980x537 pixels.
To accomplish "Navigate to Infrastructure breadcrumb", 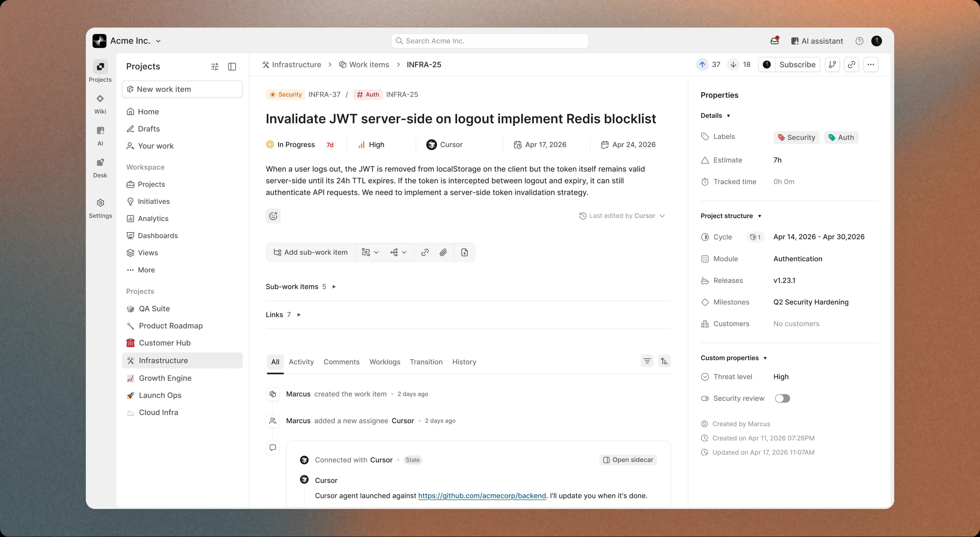I will pyautogui.click(x=292, y=65).
